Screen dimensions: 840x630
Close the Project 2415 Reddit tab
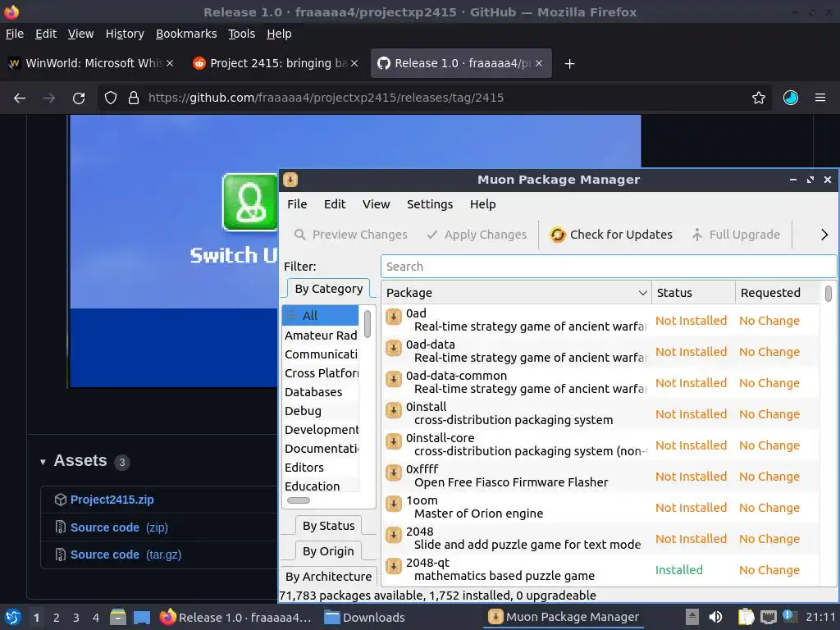[354, 63]
